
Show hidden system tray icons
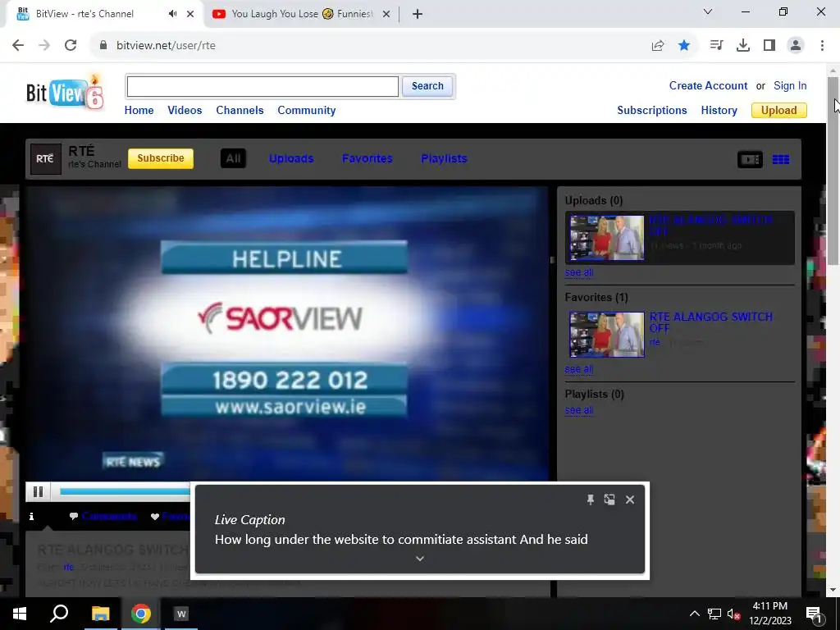pos(694,614)
